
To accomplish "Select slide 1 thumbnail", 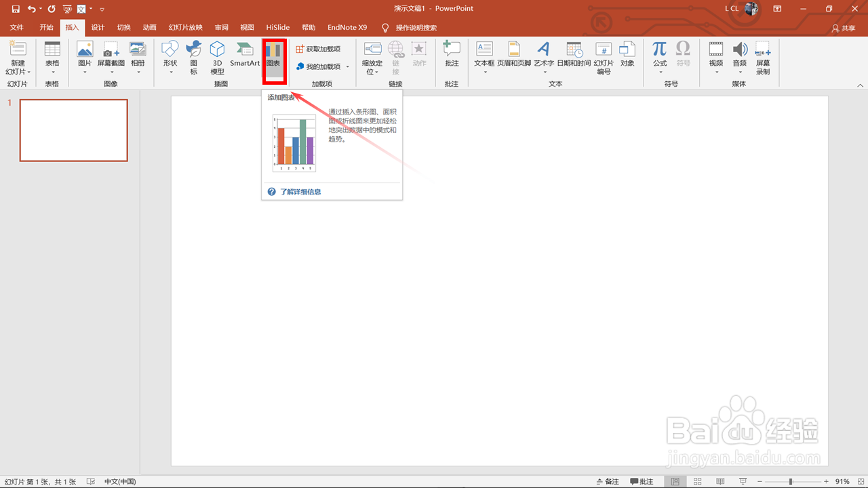I will click(x=73, y=130).
